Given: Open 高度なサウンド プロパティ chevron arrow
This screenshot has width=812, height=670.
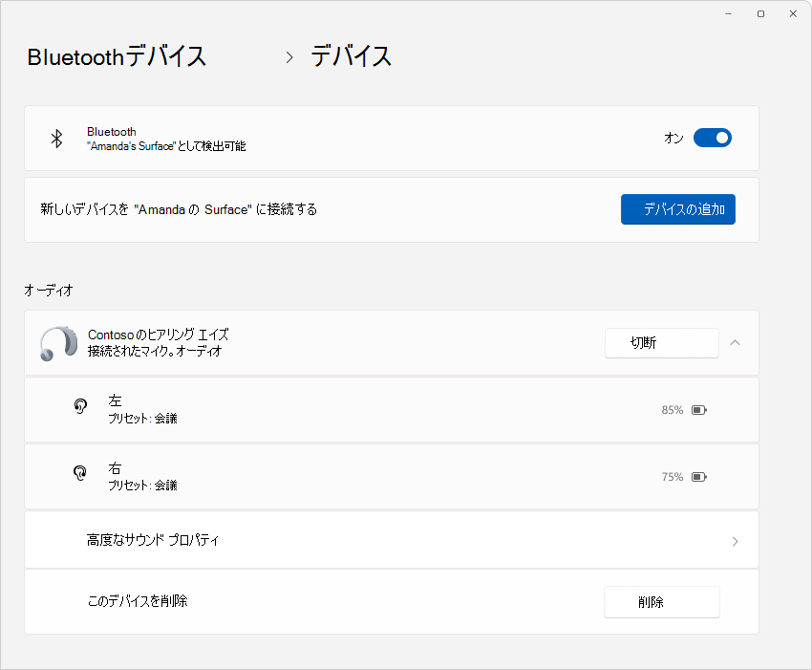Looking at the screenshot, I should click(736, 542).
